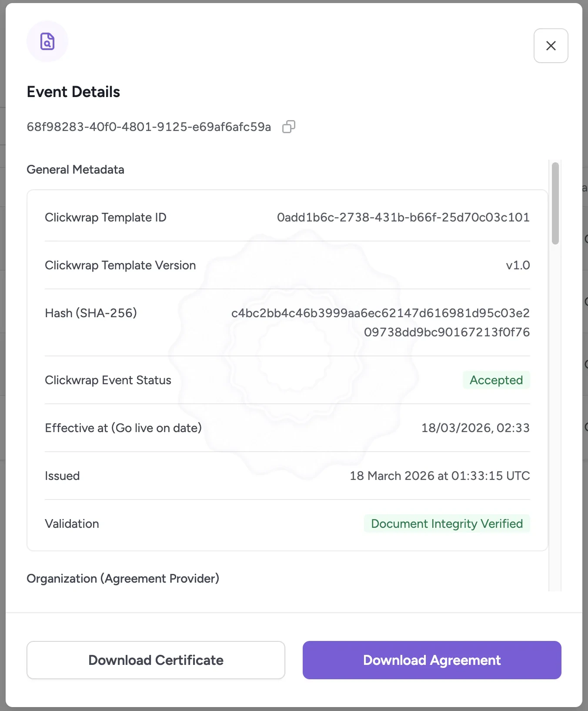
Task: Click the Accepted status badge
Action: pos(496,380)
